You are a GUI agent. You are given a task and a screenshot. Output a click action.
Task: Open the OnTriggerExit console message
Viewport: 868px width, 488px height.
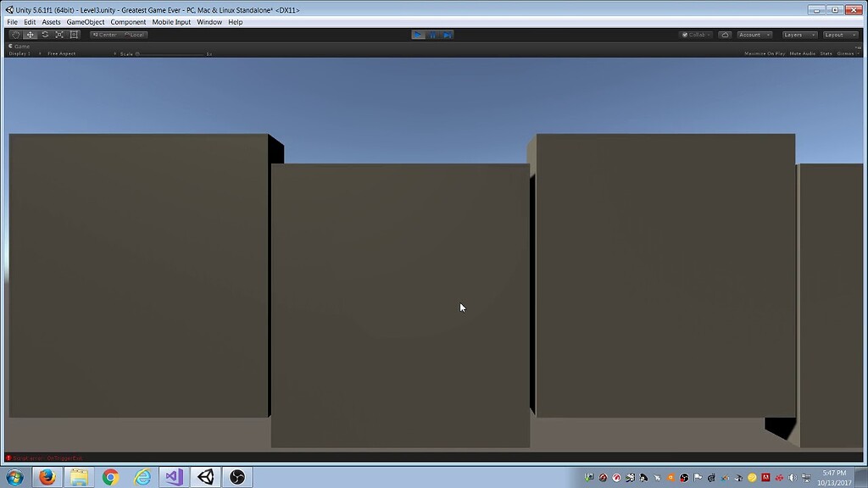pos(47,457)
